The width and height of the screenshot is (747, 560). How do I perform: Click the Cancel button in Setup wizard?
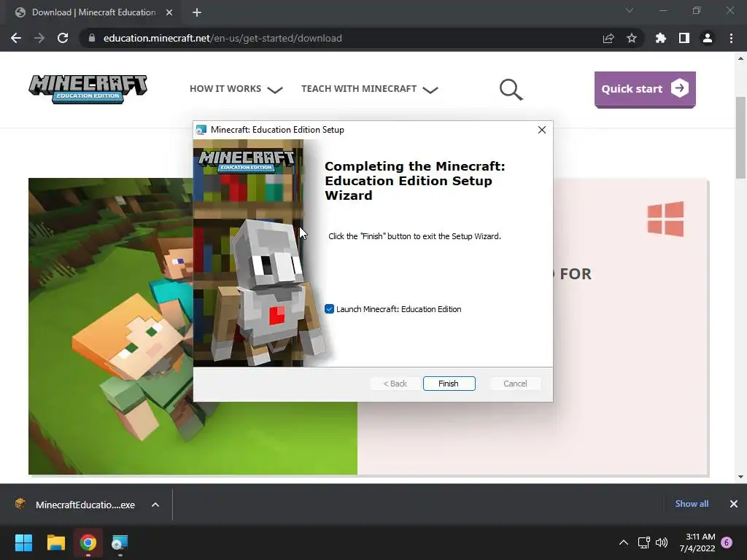pyautogui.click(x=515, y=384)
